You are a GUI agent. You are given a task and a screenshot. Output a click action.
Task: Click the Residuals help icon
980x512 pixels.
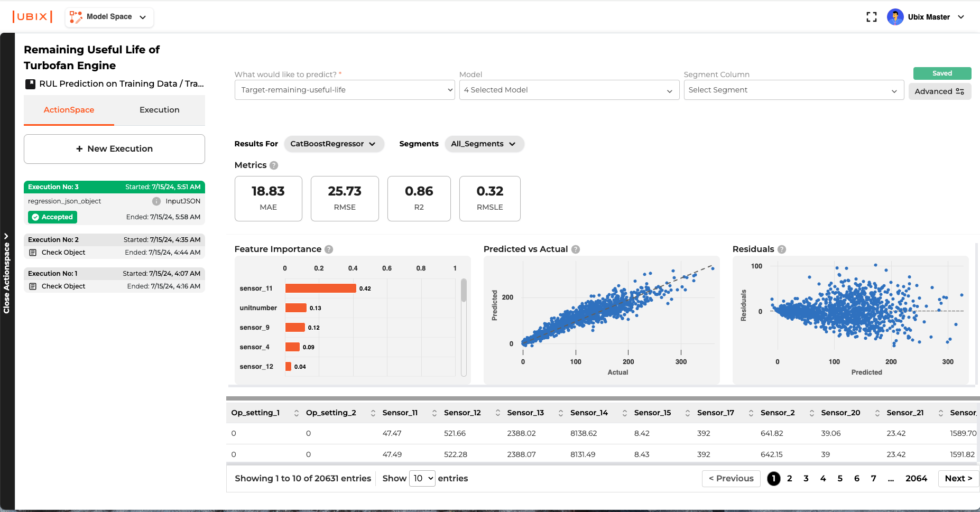782,249
